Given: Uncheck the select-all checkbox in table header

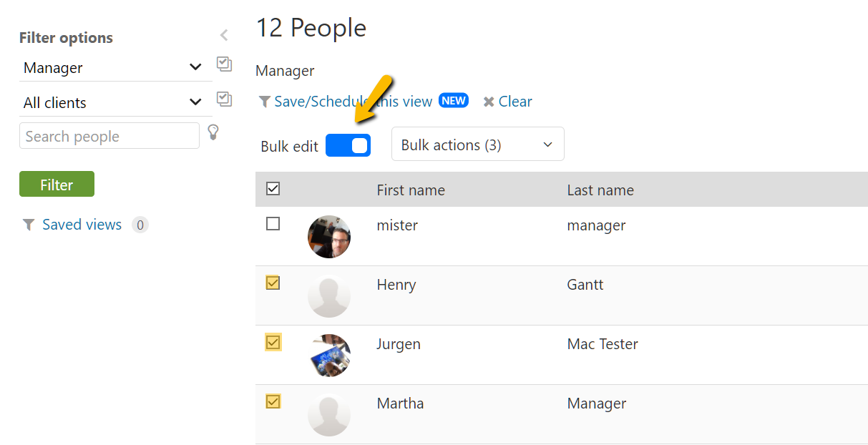Looking at the screenshot, I should point(273,189).
